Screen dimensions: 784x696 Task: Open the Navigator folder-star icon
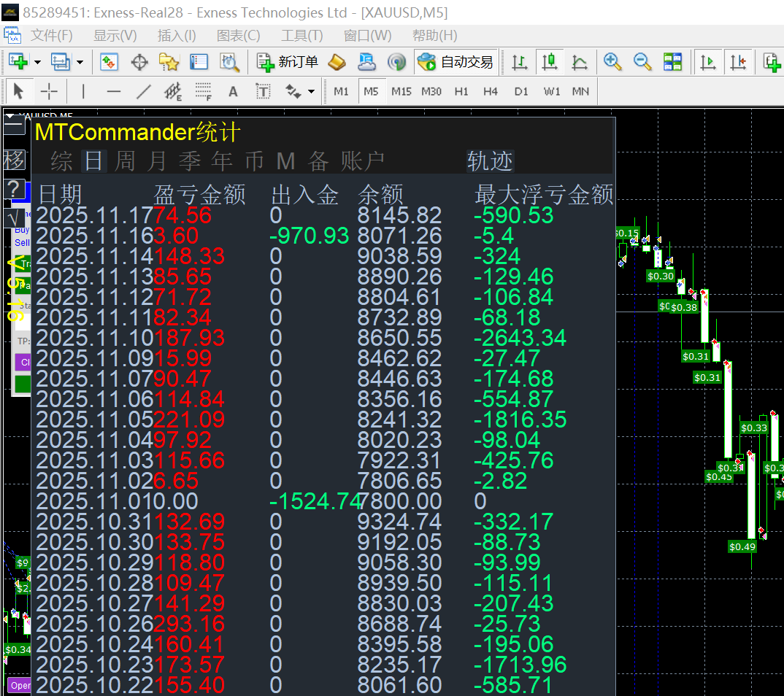(169, 62)
